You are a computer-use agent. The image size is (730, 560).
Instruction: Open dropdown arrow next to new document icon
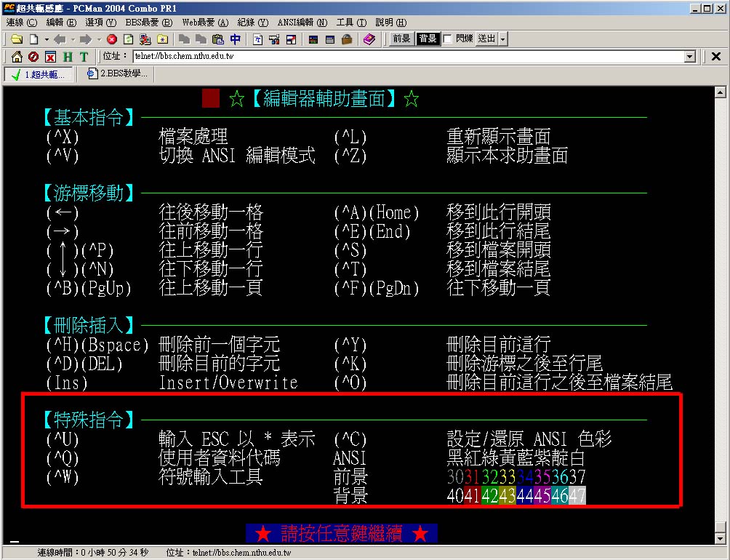click(x=47, y=39)
